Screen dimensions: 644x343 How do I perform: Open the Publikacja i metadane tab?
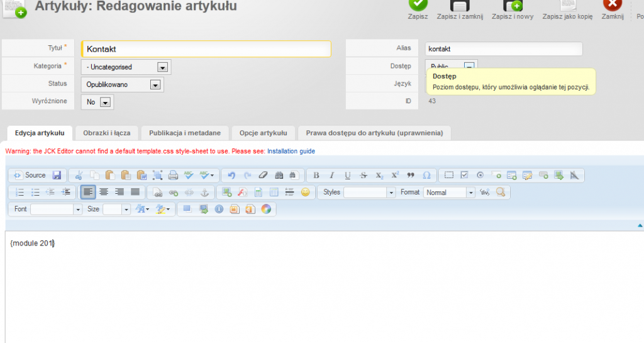[x=185, y=133]
